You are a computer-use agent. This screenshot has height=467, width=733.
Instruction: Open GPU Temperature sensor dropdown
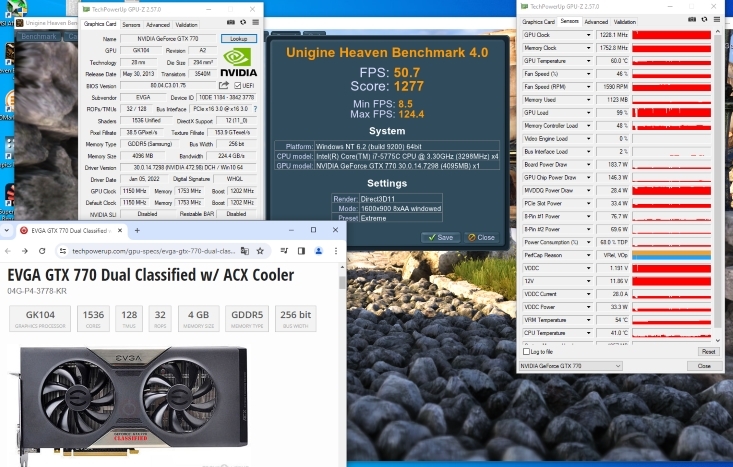click(589, 61)
